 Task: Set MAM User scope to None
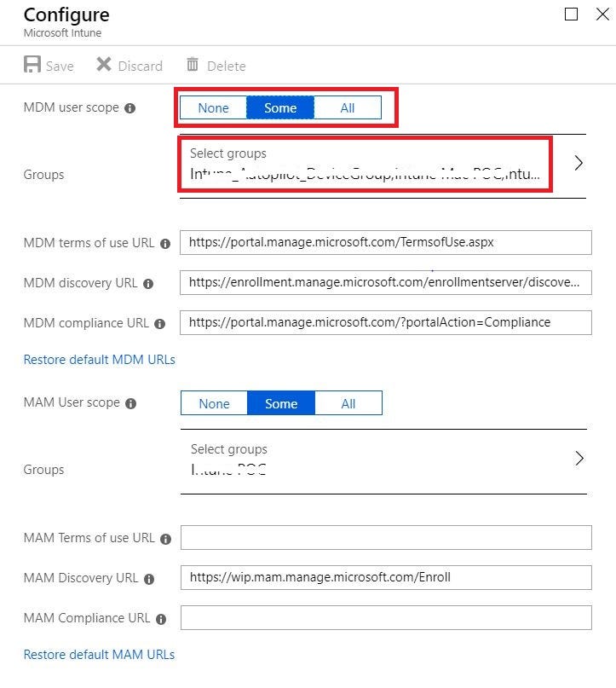[214, 403]
